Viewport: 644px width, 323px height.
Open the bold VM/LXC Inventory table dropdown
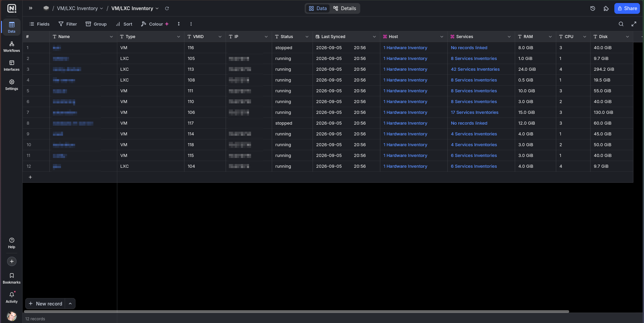point(135,8)
